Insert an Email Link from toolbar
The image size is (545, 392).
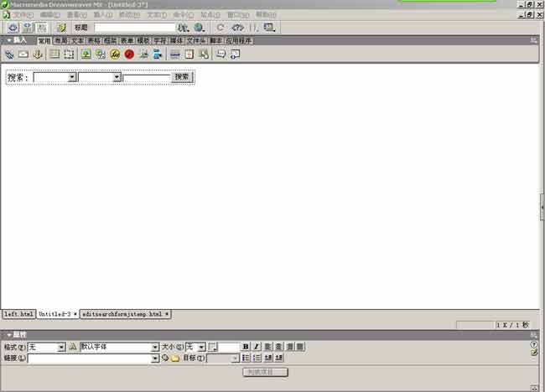click(x=23, y=54)
